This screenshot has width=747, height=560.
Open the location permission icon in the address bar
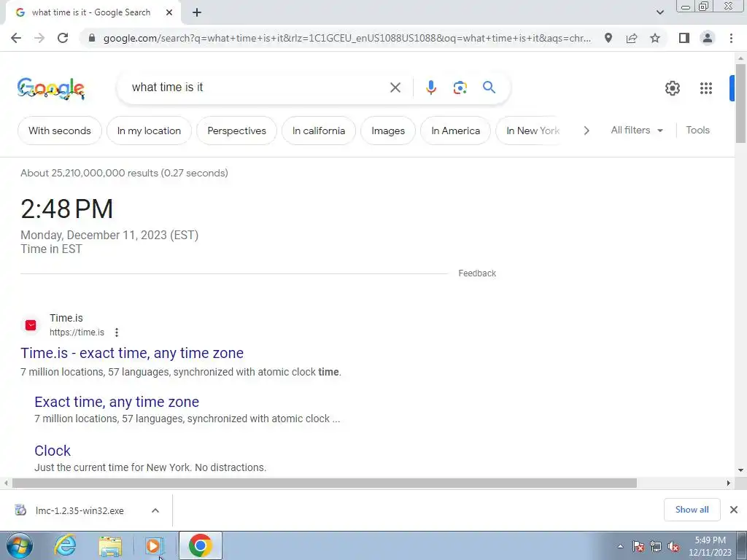pos(608,38)
